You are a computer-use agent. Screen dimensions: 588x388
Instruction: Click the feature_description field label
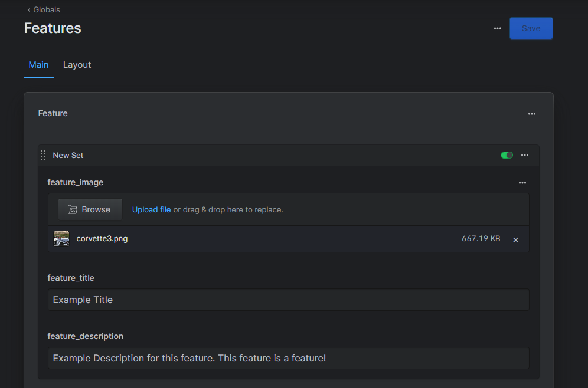(x=86, y=336)
